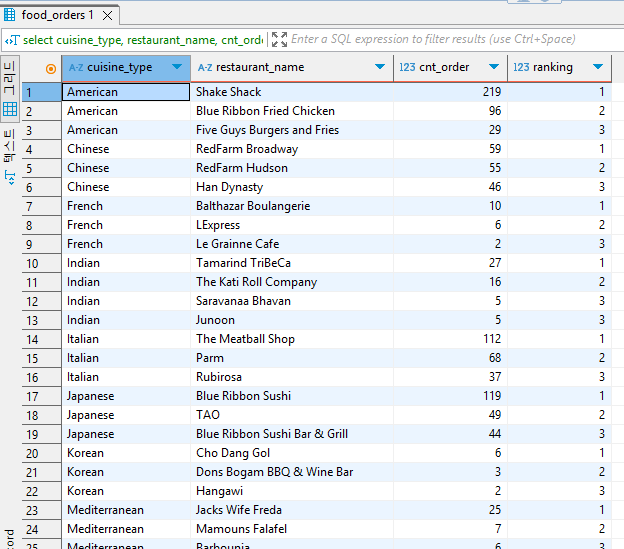
Task: Click cnt_order value 112
Action: pos(450,339)
